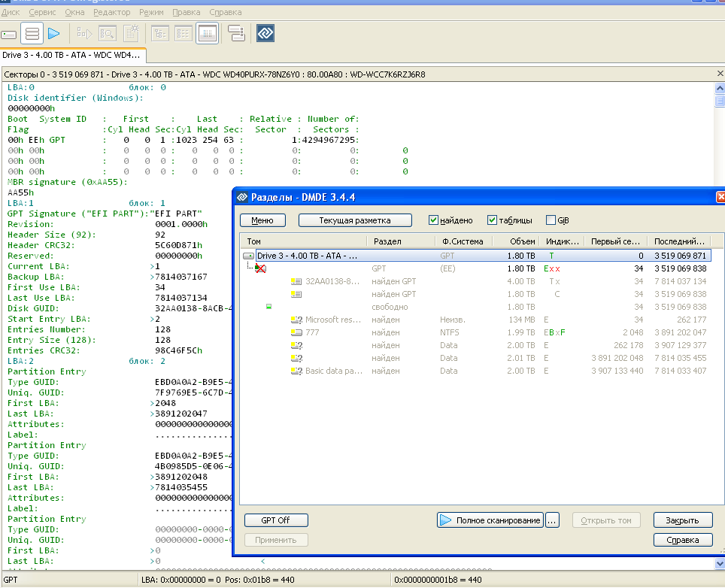Click the select drive toolbar icon
The image size is (725, 588).
(10, 34)
